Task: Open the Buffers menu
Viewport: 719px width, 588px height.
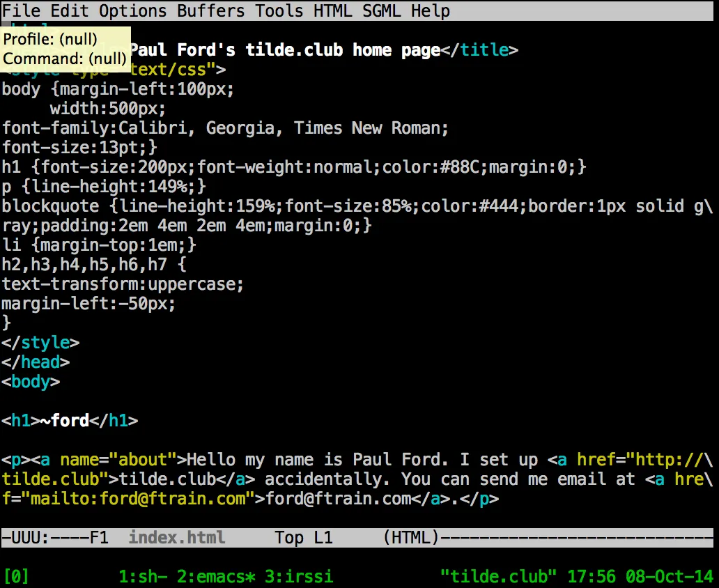Action: point(211,10)
